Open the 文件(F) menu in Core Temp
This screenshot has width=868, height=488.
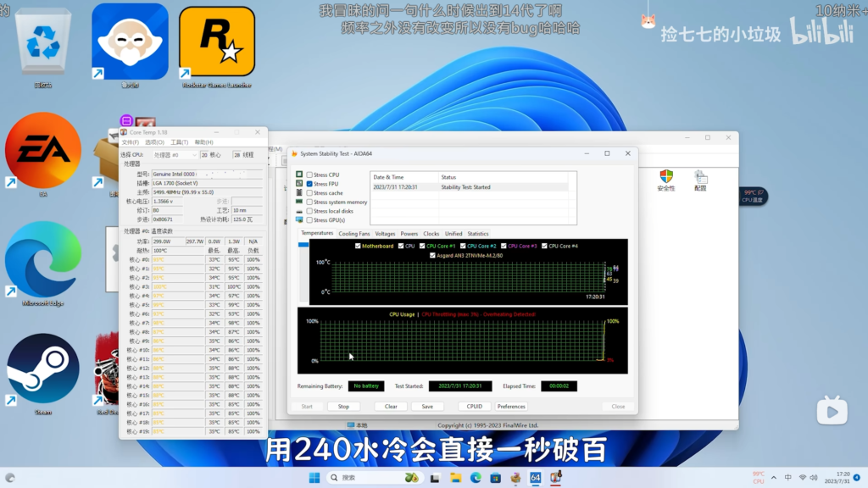(130, 142)
